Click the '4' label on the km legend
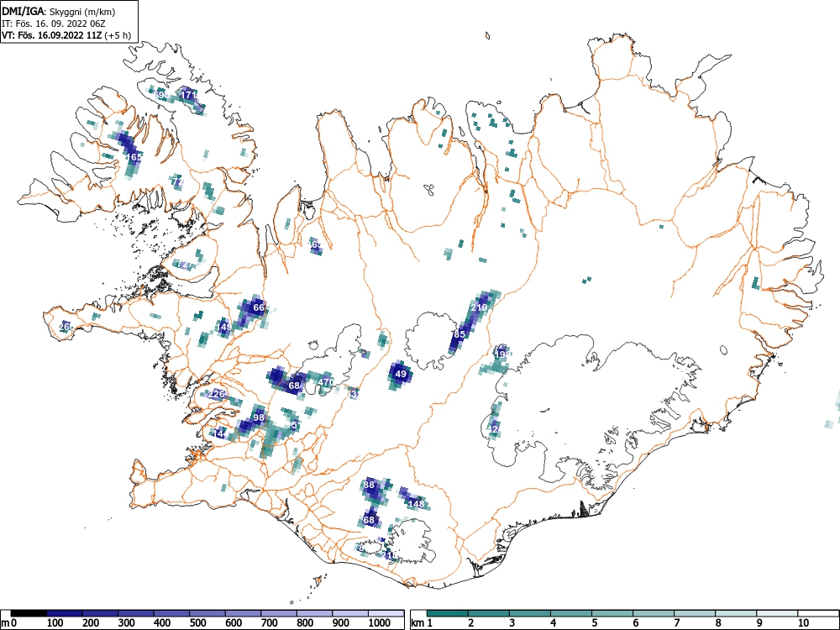This screenshot has height=630, width=840. (x=553, y=623)
